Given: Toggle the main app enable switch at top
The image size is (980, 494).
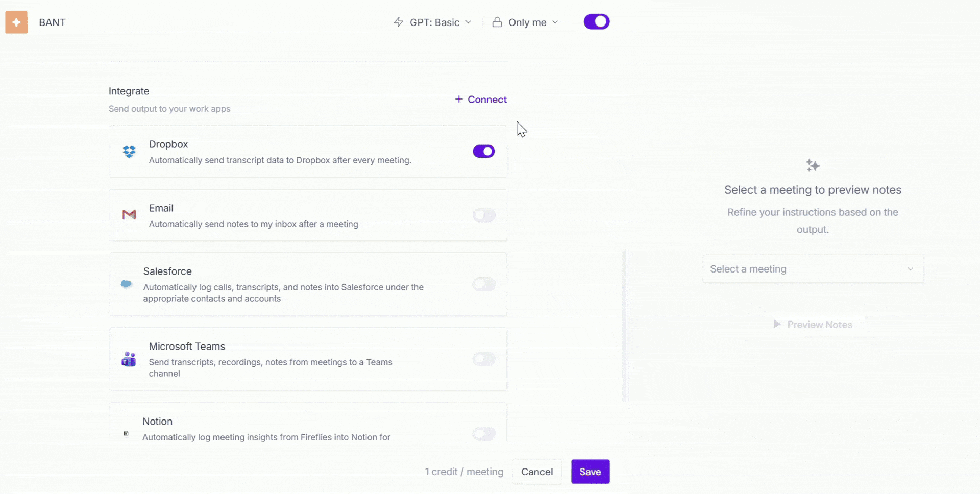Looking at the screenshot, I should [597, 22].
